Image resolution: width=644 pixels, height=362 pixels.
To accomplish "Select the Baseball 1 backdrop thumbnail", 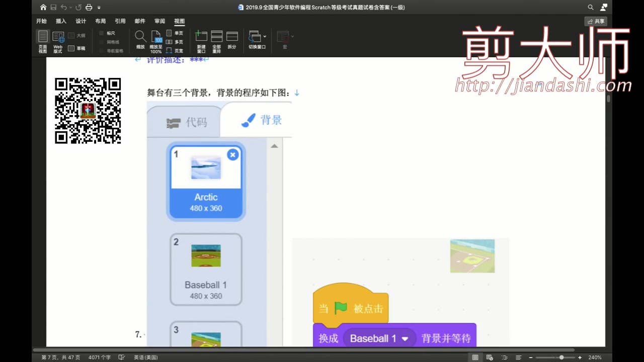I will point(206,269).
